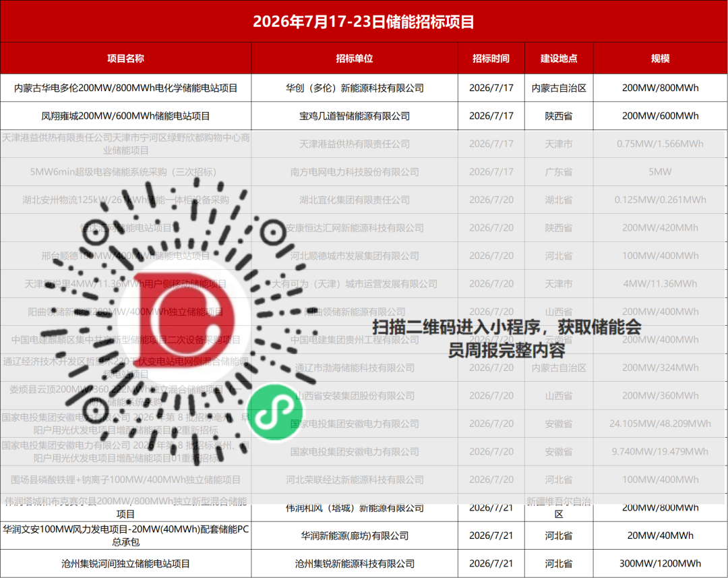The image size is (728, 578).
Task: Click project 沧州集锐河间独立储能电站项目
Action: click(x=125, y=564)
